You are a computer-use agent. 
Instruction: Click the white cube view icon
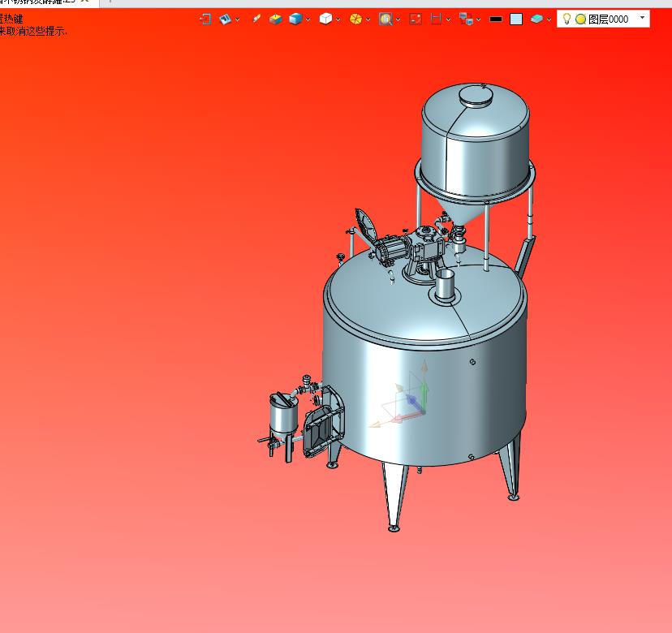(325, 19)
